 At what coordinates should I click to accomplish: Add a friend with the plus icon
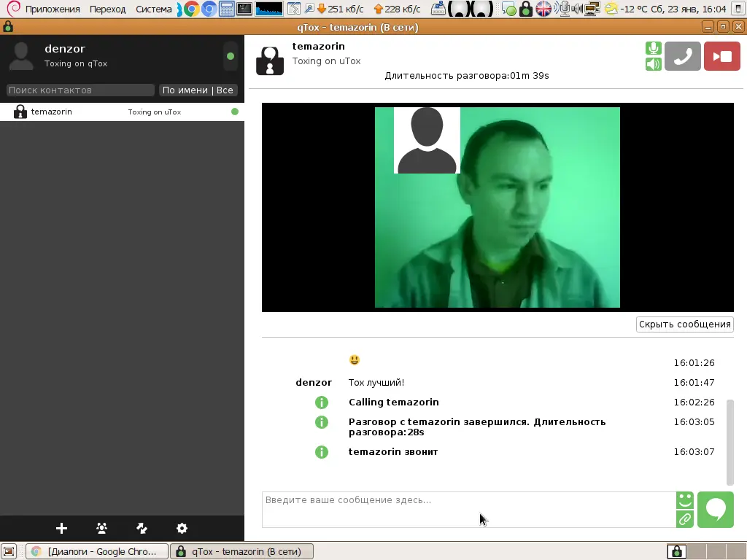click(61, 528)
